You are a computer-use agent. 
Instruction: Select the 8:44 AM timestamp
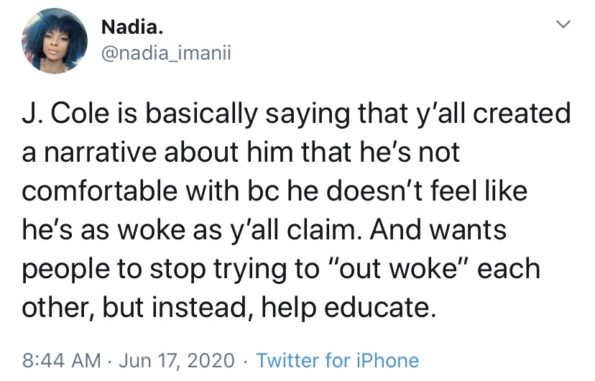pyautogui.click(x=61, y=360)
